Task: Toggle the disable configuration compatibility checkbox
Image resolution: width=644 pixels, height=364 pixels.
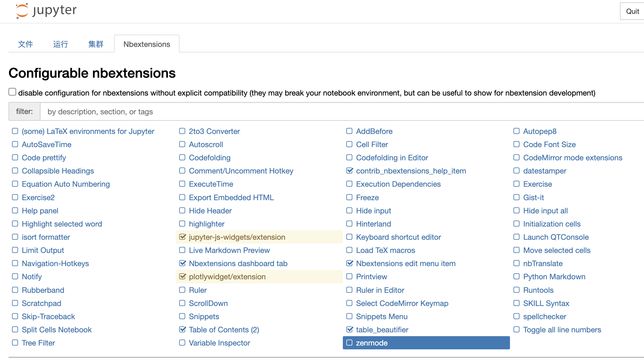Action: 12,92
